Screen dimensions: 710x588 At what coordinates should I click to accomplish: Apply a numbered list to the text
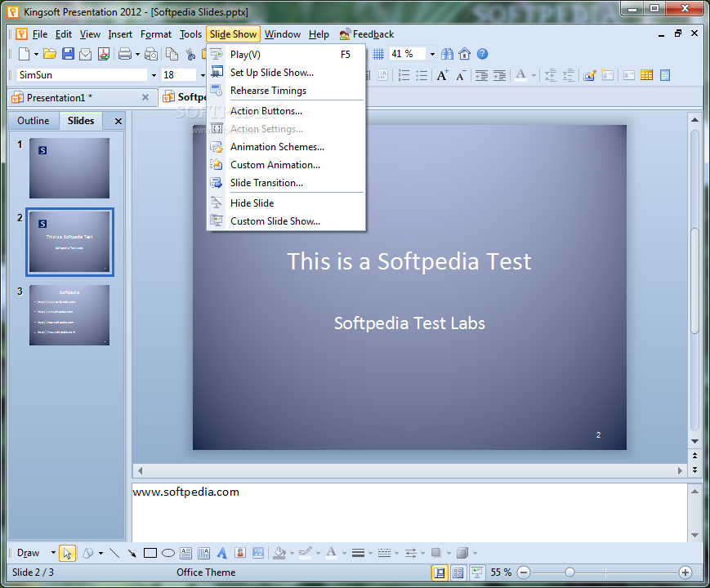(404, 75)
